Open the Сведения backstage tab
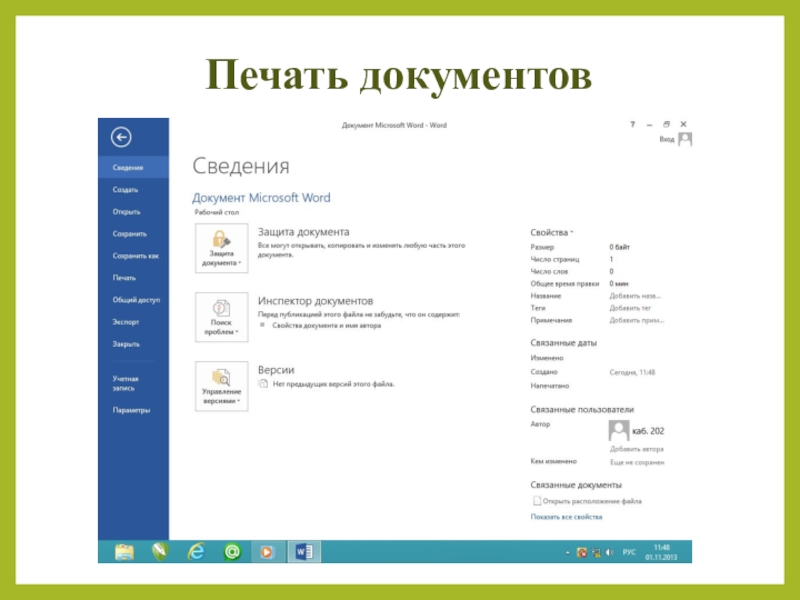 [133, 167]
